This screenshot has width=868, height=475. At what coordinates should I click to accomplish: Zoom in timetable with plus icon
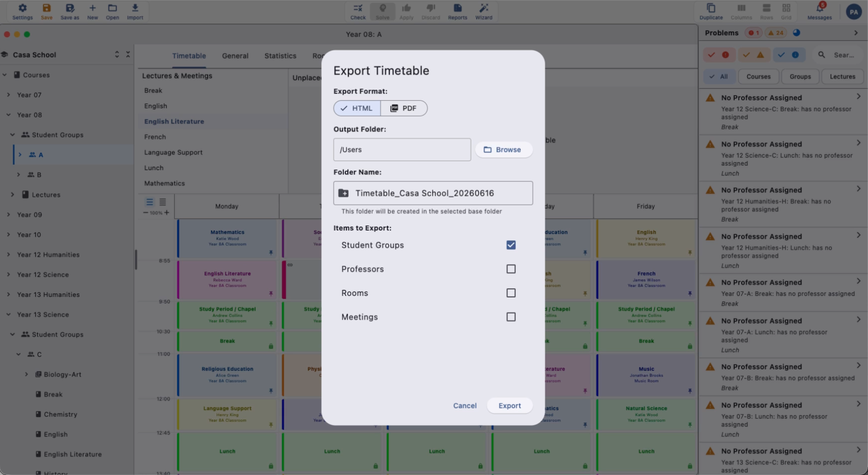pyautogui.click(x=167, y=213)
